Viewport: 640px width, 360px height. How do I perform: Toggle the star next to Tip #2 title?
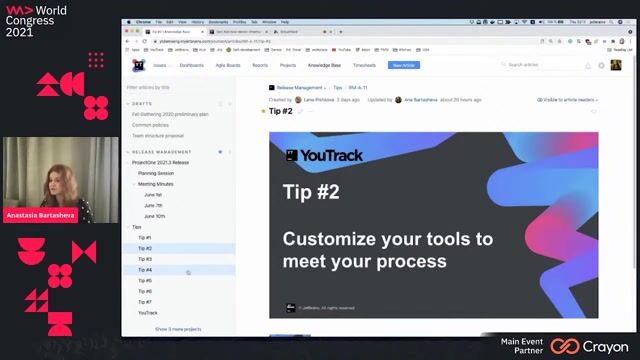click(263, 111)
